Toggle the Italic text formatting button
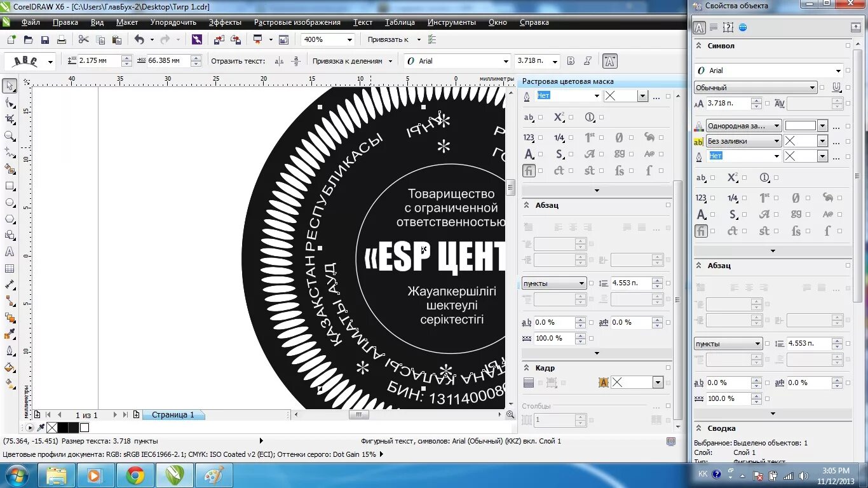 [x=588, y=61]
